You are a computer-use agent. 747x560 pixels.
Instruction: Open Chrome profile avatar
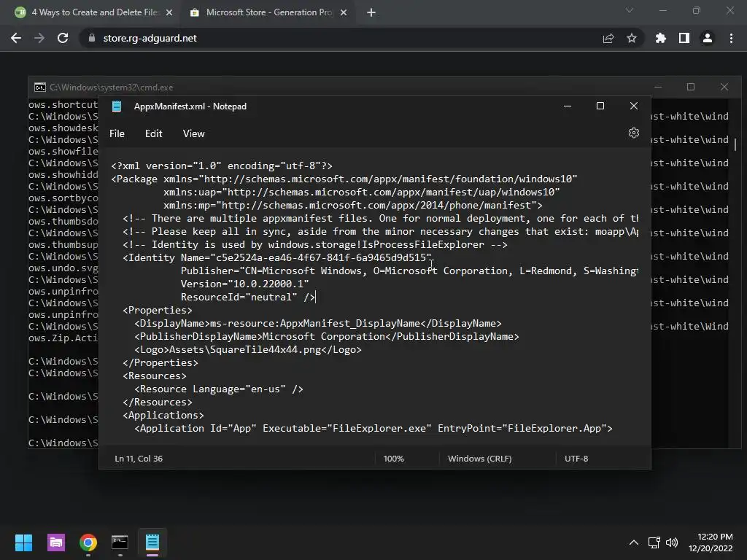(708, 38)
